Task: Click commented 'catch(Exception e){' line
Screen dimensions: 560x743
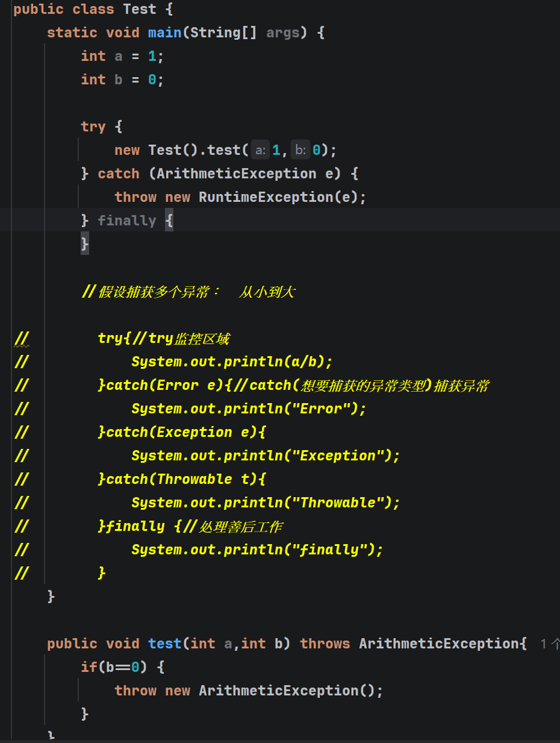Action: [x=182, y=432]
